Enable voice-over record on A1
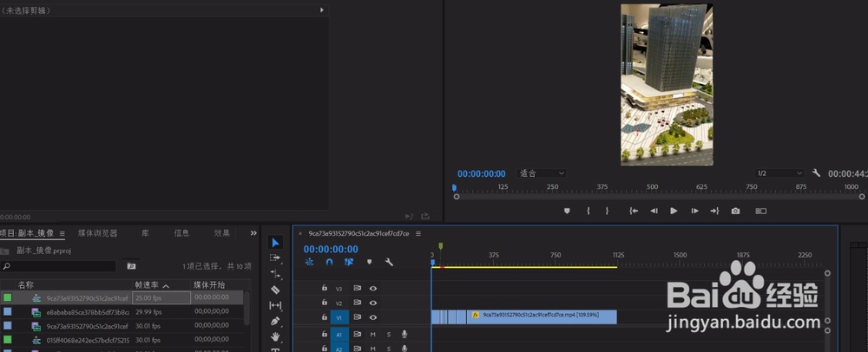Image resolution: width=868 pixels, height=352 pixels. pyautogui.click(x=404, y=335)
